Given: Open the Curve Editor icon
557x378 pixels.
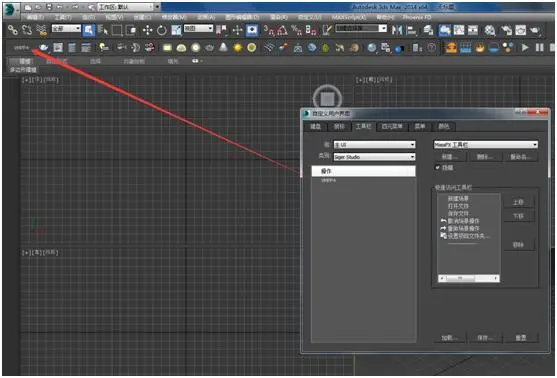Looking at the screenshot, I should [459, 30].
